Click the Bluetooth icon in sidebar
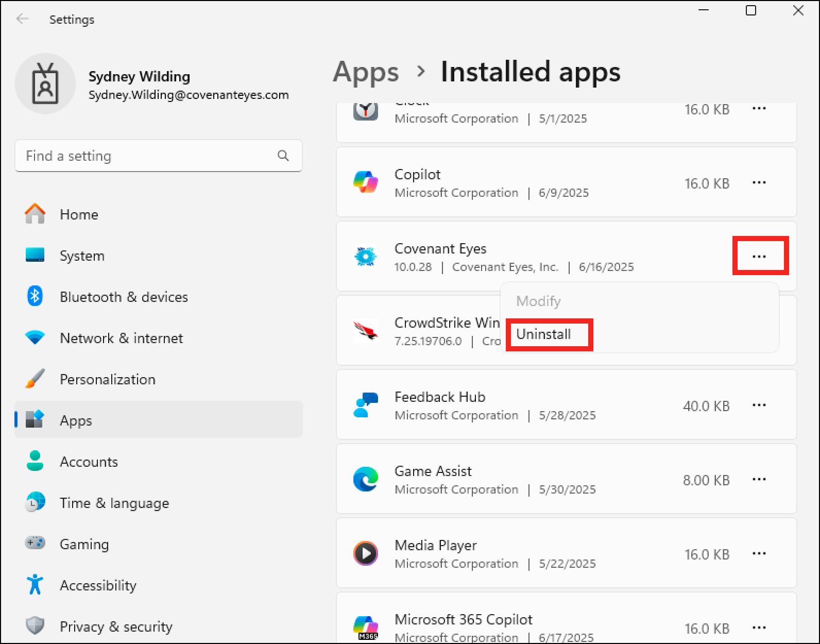 (x=35, y=296)
